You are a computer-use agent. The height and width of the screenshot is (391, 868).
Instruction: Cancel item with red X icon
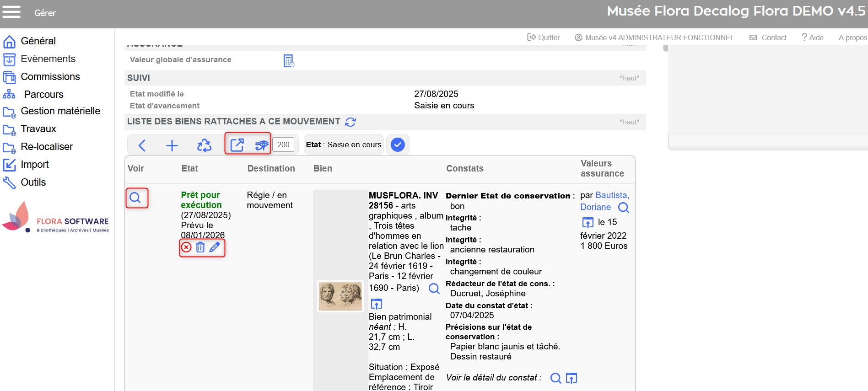coord(186,247)
